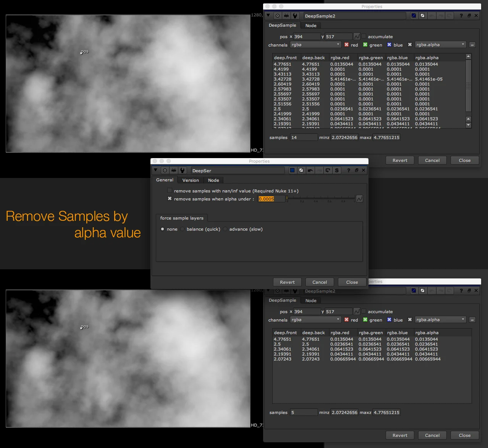Click Revert button in DeepSer panel
The width and height of the screenshot is (488, 448).
(287, 282)
